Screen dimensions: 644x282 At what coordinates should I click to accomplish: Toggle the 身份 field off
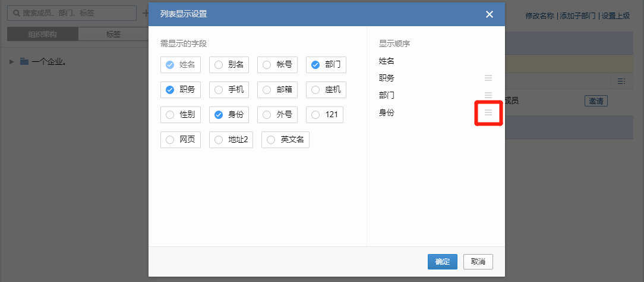tap(219, 115)
